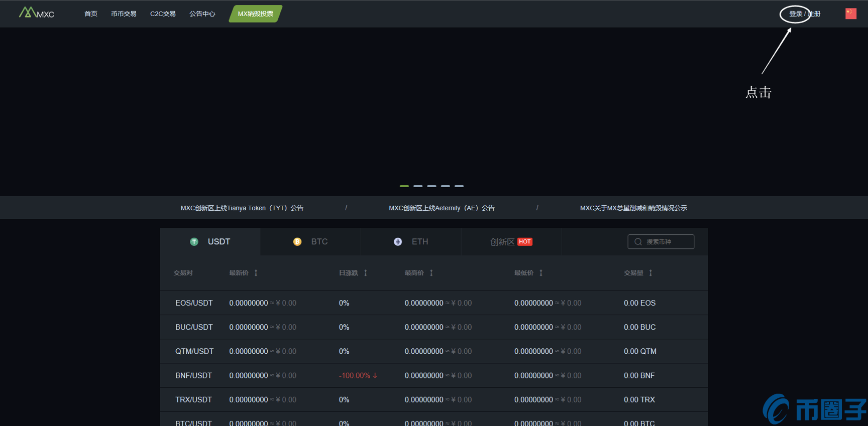Open the 币币交易 menu item
The width and height of the screenshot is (868, 426).
click(124, 14)
